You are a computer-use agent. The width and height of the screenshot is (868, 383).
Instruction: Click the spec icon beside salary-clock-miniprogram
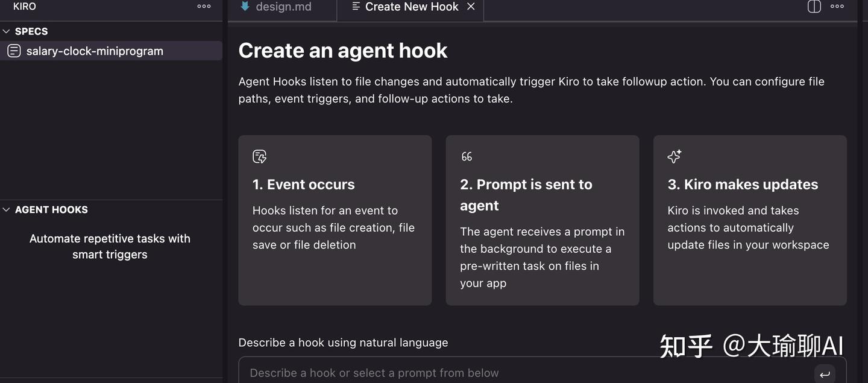pos(14,51)
